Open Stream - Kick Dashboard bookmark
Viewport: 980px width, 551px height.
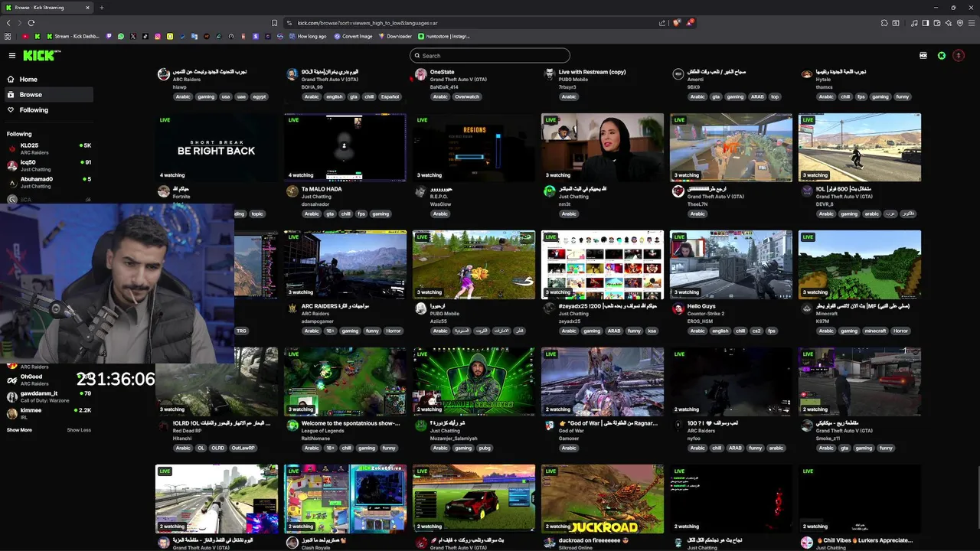73,36
